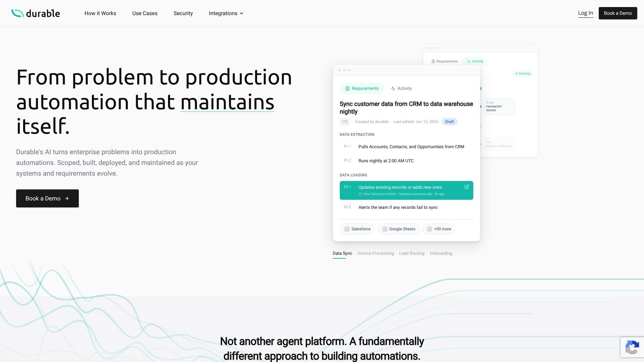Select requirement Pulls Accounts, Contacts, and Opportunities

(406, 147)
